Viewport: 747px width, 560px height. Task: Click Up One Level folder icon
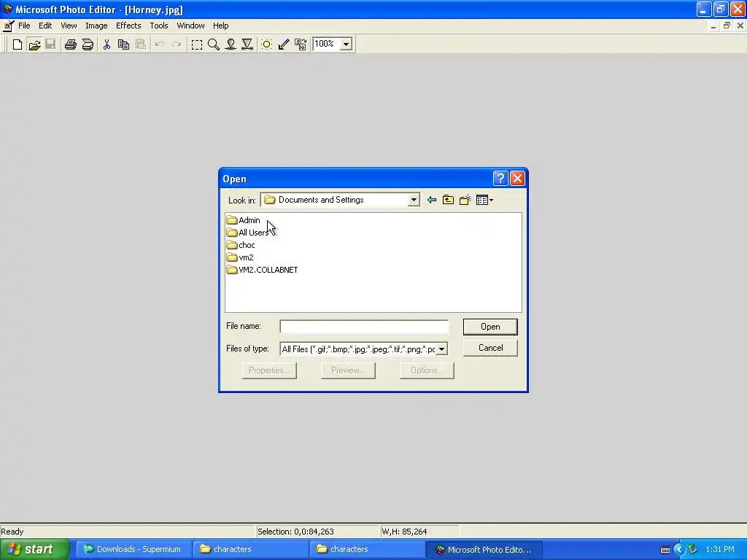(x=449, y=200)
